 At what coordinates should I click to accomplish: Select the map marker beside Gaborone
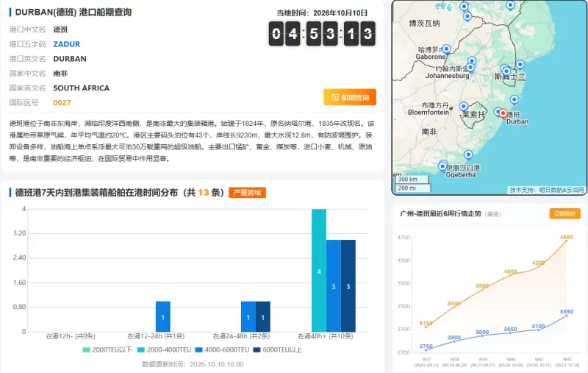click(x=446, y=49)
